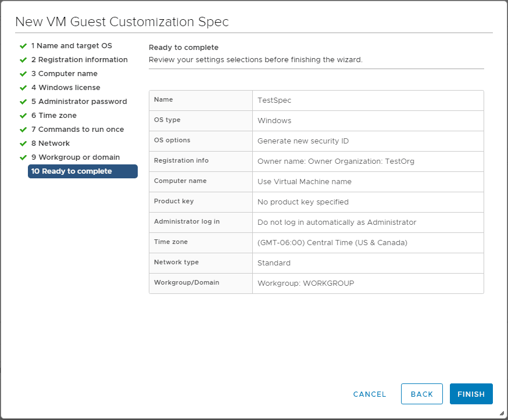Click checkmark icon beside Workgroup or domain
This screenshot has width=508, height=420.
point(23,157)
